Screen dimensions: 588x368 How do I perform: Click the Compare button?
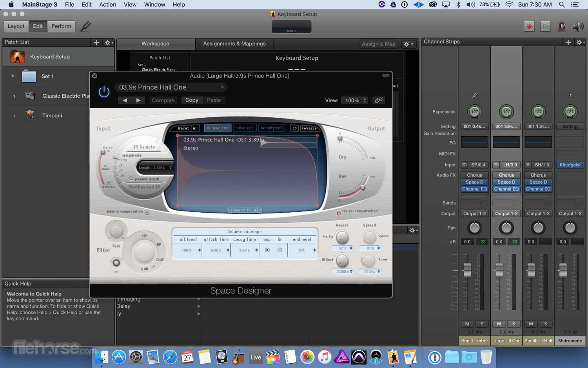point(163,100)
